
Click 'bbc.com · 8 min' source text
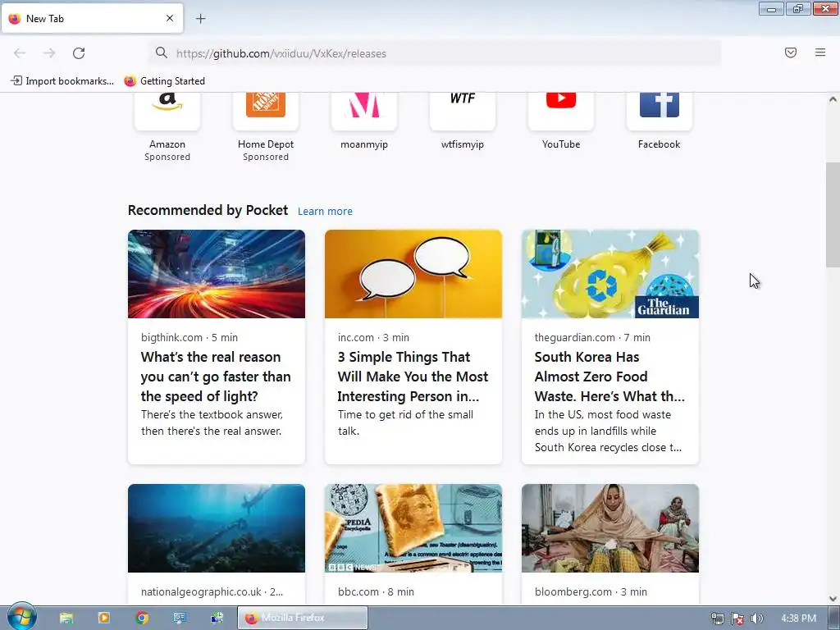(x=376, y=592)
